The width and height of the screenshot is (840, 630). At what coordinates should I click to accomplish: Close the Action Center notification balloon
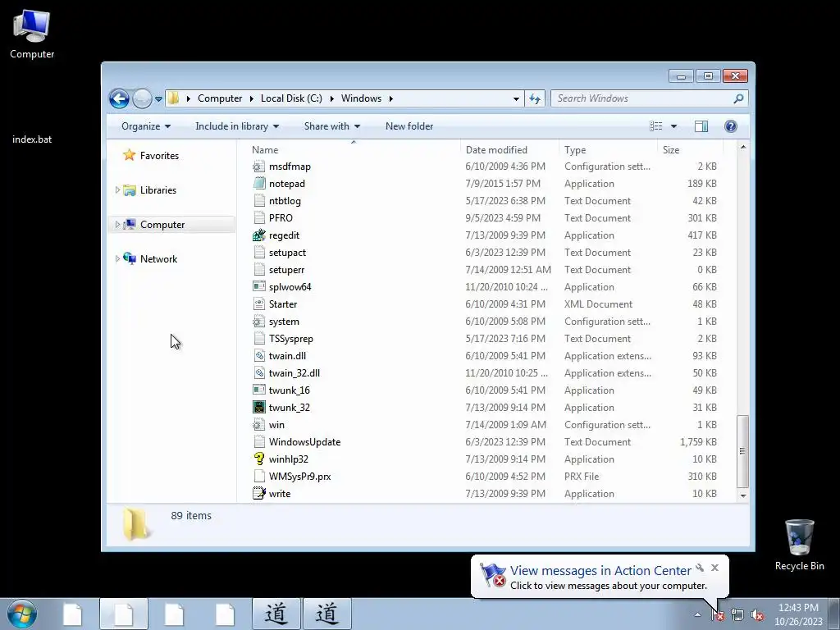pos(714,568)
